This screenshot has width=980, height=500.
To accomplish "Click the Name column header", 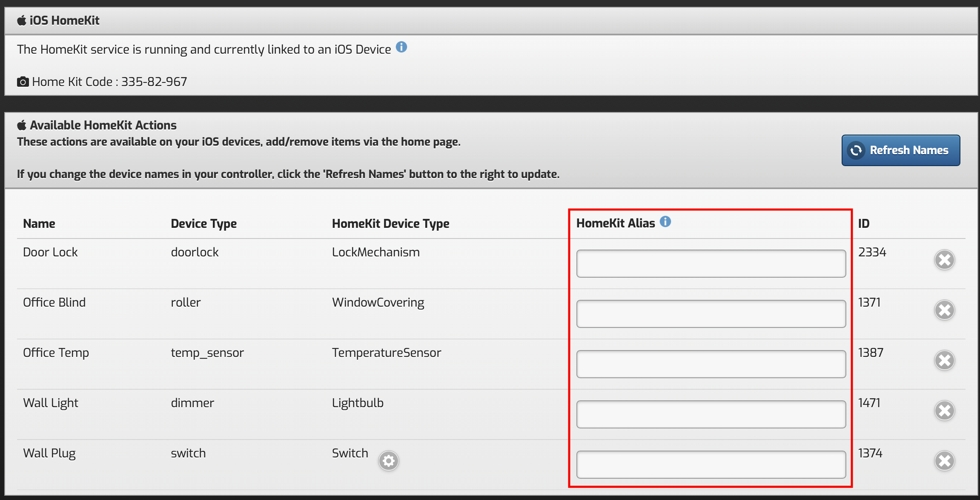I will tap(39, 224).
